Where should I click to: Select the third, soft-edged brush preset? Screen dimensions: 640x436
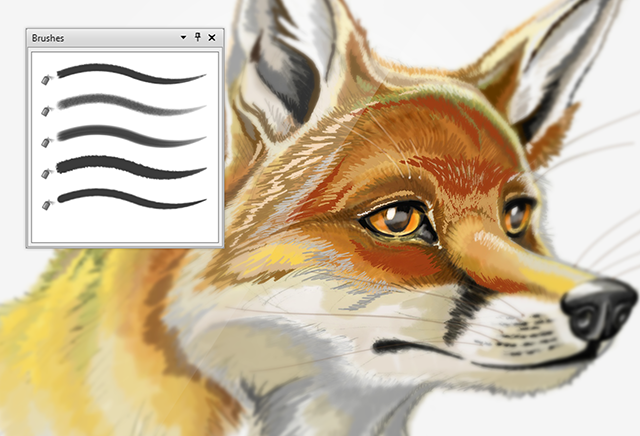click(131, 136)
